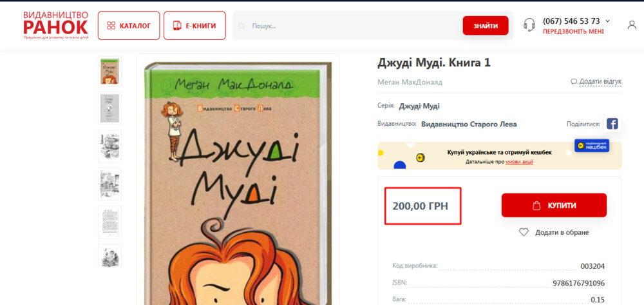
Task: Open the Каталог menu
Action: [x=128, y=26]
